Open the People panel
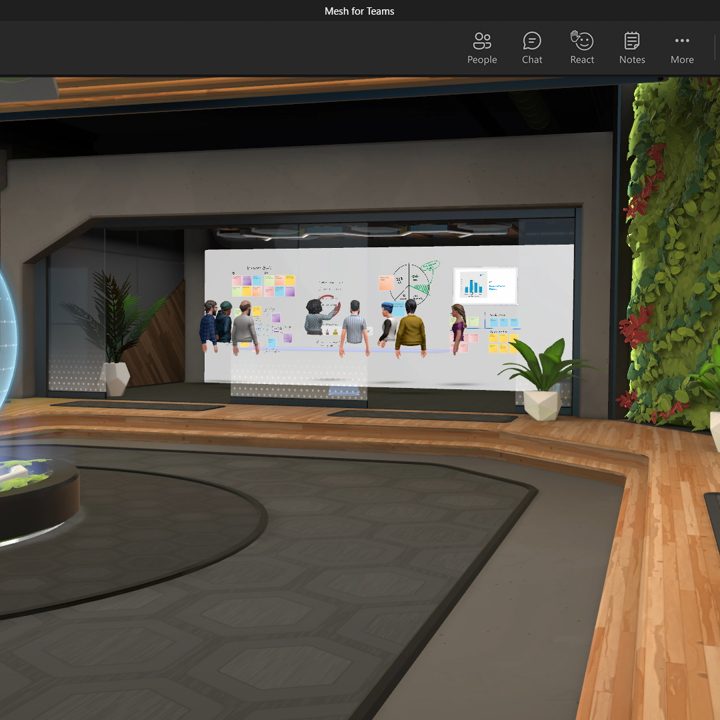Image resolution: width=720 pixels, height=720 pixels. click(482, 47)
